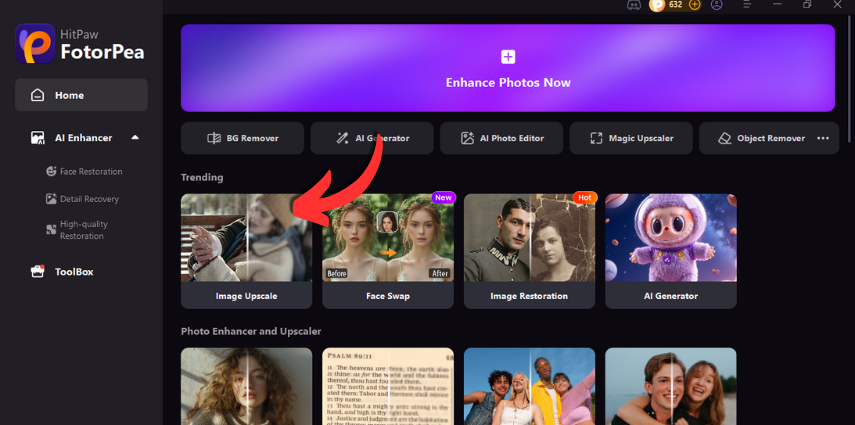Click the Home icon in sidebar
Image resolution: width=855 pixels, height=425 pixels.
[x=37, y=95]
